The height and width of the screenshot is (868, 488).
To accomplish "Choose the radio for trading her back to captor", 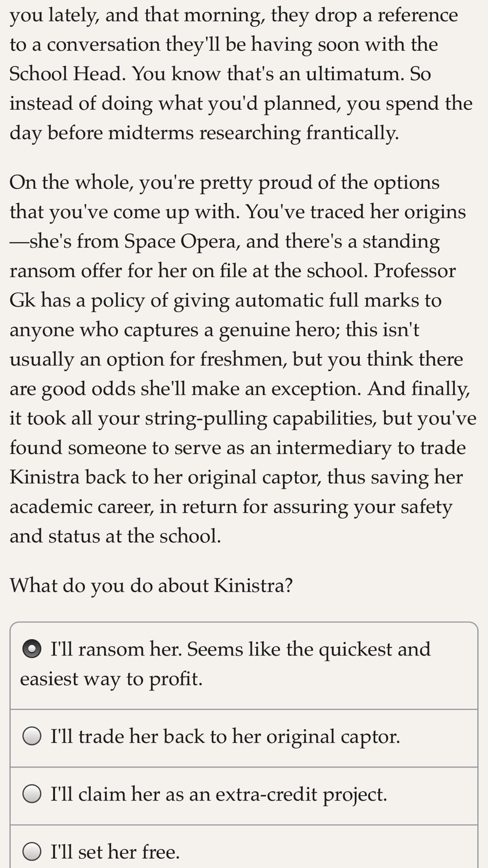I will 32,737.
